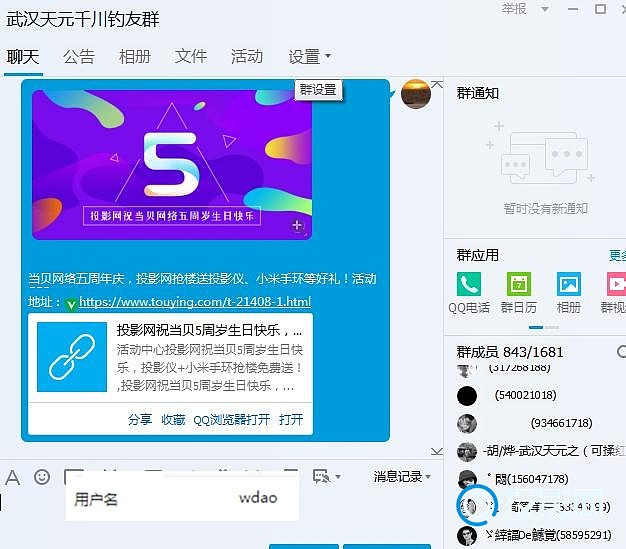Expand the 设置 dropdown menu

[x=309, y=57]
